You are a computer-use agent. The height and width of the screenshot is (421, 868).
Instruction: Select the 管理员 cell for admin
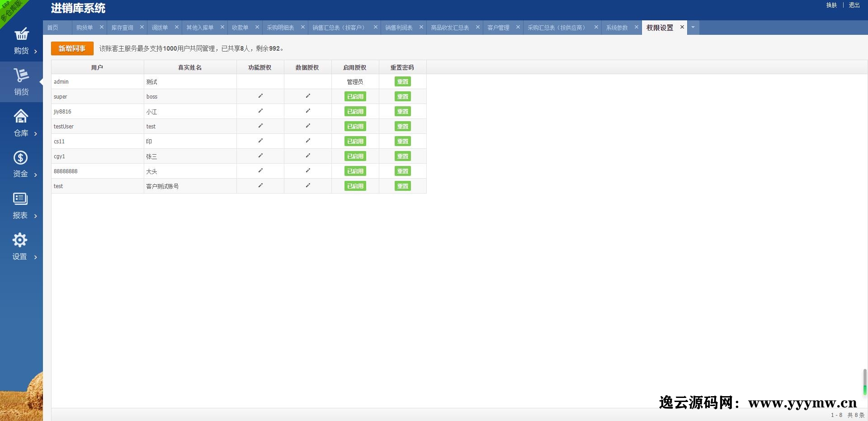pyautogui.click(x=355, y=81)
